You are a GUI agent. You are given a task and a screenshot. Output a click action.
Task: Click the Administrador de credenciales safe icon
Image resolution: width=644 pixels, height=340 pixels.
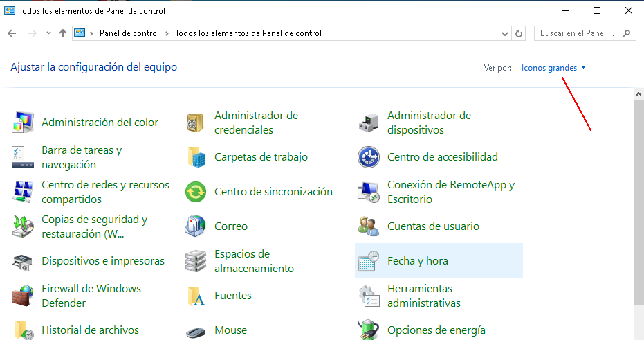click(196, 123)
